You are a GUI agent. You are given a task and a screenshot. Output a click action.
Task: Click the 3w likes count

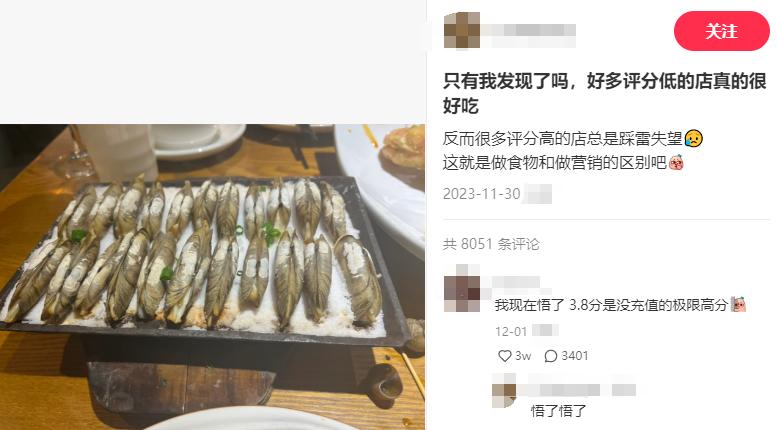(523, 356)
